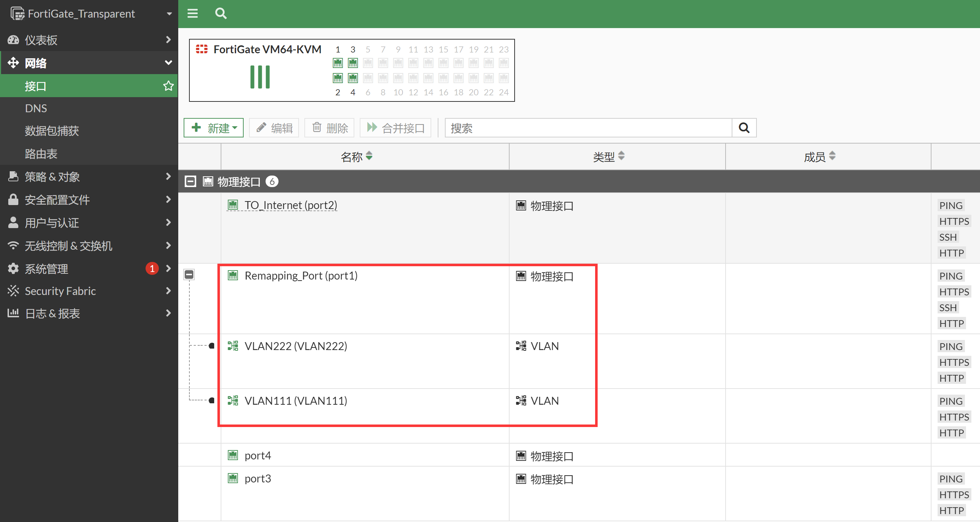The width and height of the screenshot is (980, 522).
Task: Collapse the 物理接口 group section
Action: [x=190, y=181]
